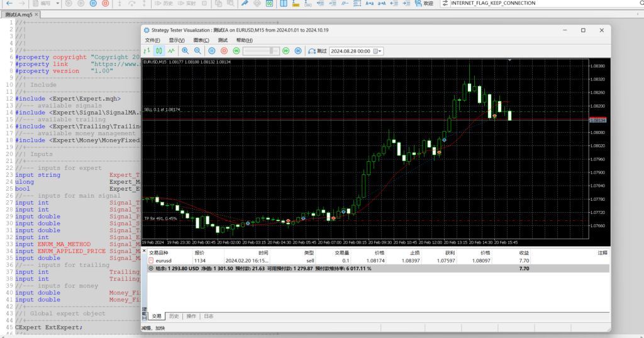Click the a→A uppercase conversion icon

[x=382, y=3]
